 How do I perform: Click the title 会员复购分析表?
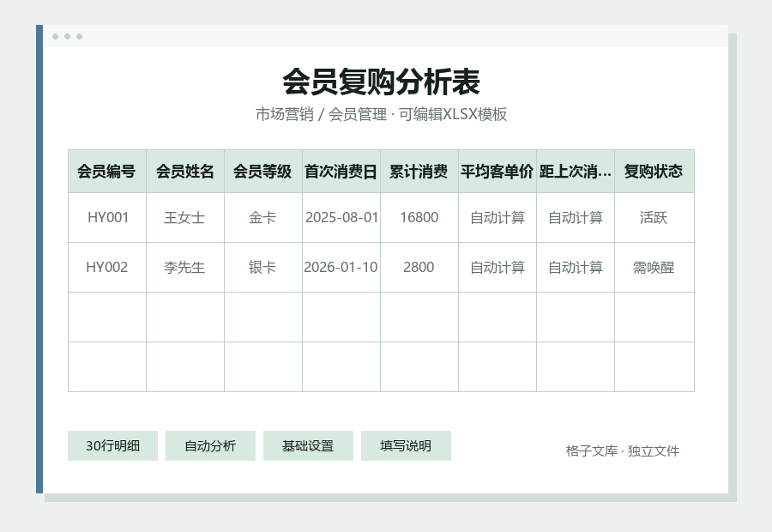pyautogui.click(x=381, y=82)
